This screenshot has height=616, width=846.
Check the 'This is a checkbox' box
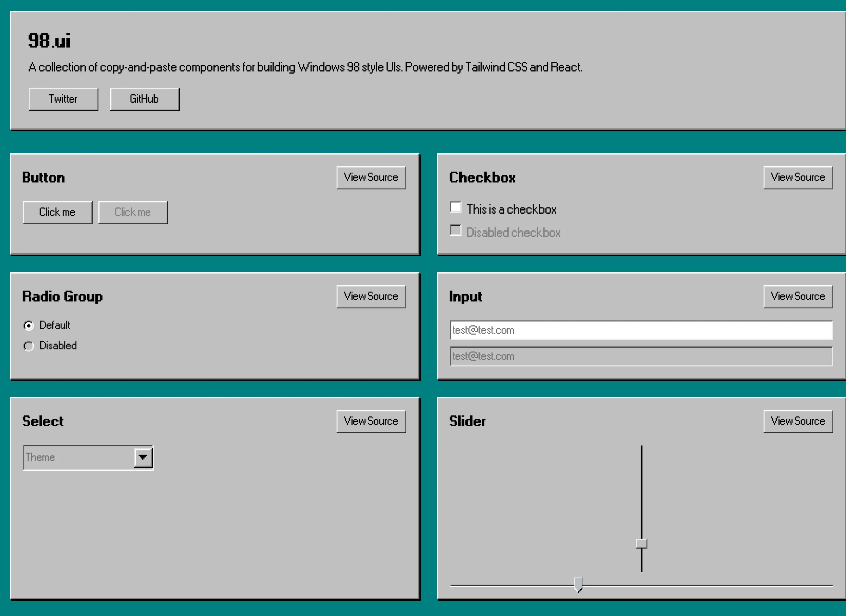[x=456, y=207]
